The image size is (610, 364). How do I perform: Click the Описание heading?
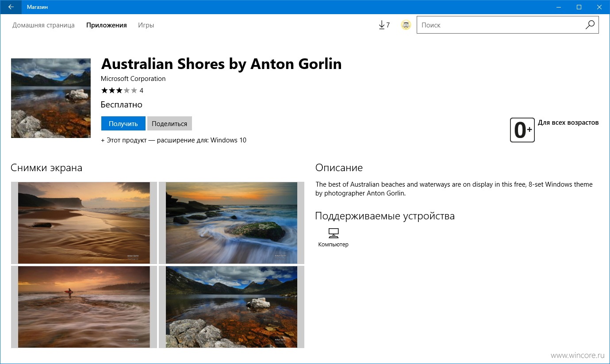coord(339,168)
